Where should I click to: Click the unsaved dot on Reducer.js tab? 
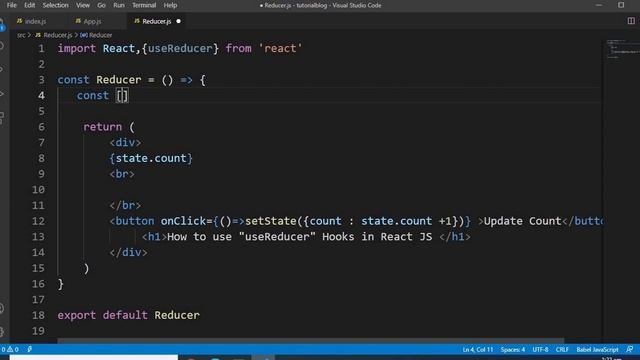178,21
